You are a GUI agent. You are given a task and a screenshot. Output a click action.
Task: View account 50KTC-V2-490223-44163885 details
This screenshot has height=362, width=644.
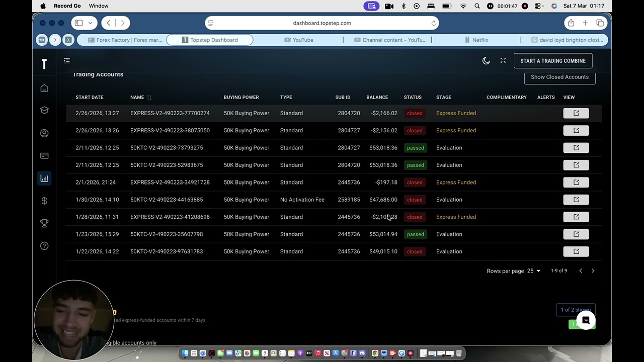click(x=576, y=200)
